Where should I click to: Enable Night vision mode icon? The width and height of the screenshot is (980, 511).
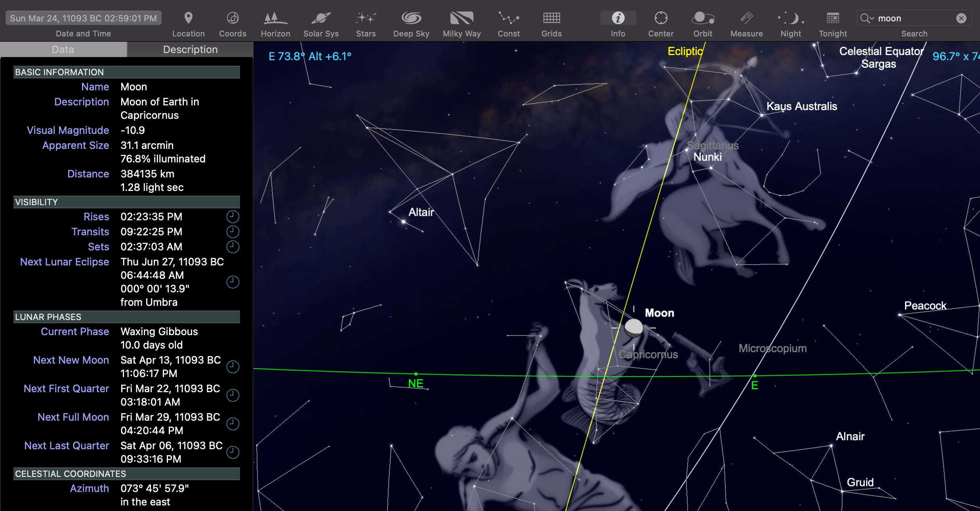[791, 18]
